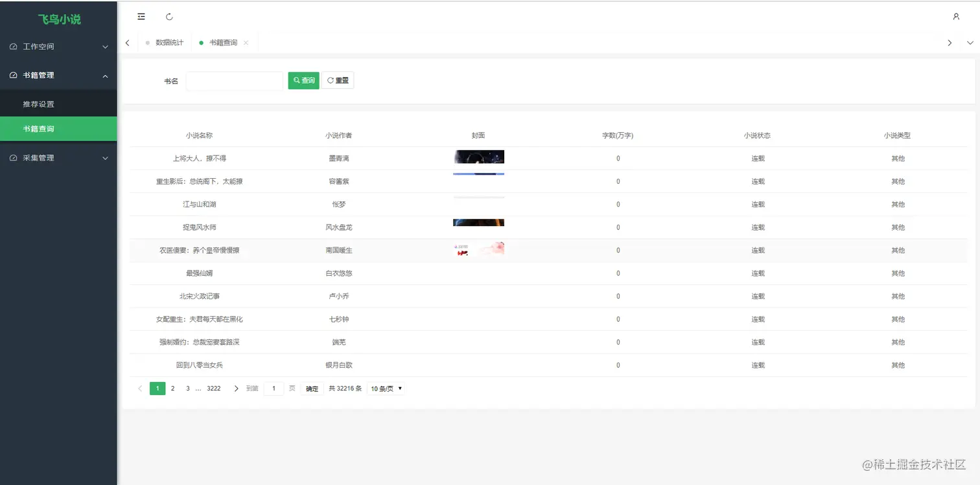Viewport: 980px width, 485px height.
Task: Click the 工作空间 dashboard icon
Action: click(14, 47)
